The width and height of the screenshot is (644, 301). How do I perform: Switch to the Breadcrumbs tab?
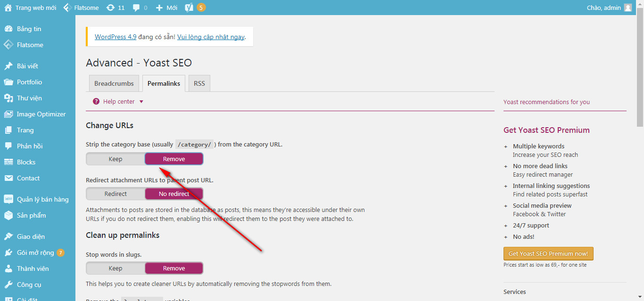tap(114, 83)
